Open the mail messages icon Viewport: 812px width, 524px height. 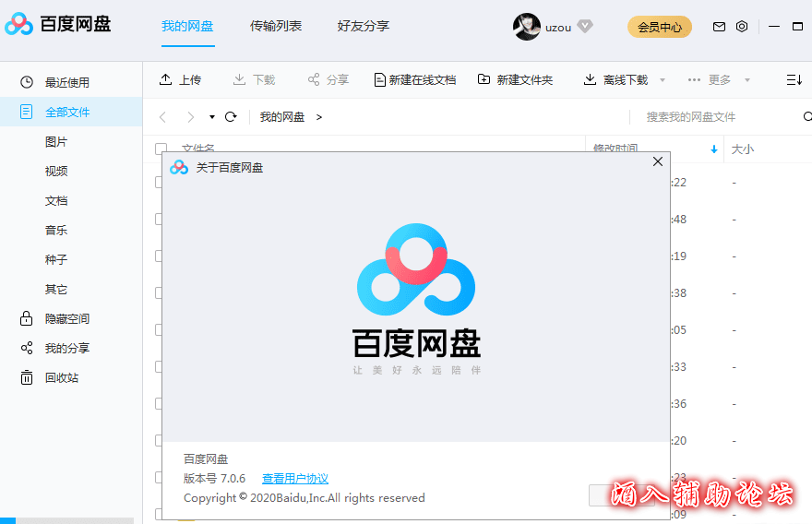(x=720, y=27)
